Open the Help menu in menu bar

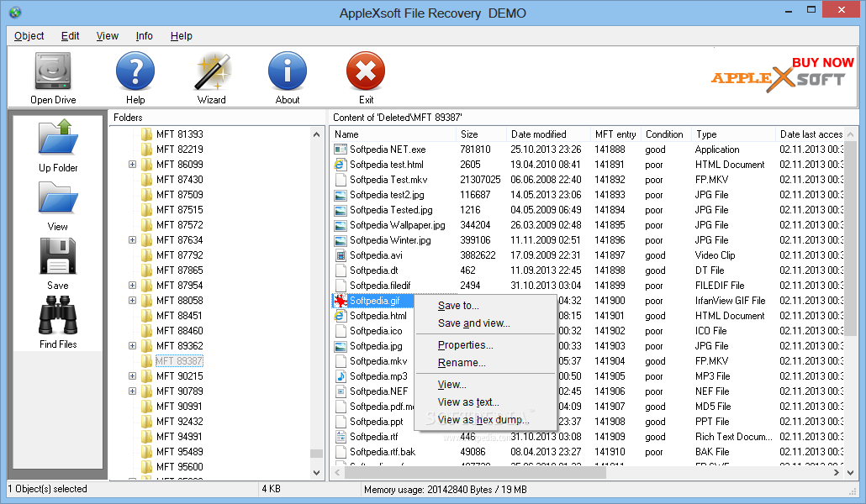(x=181, y=36)
